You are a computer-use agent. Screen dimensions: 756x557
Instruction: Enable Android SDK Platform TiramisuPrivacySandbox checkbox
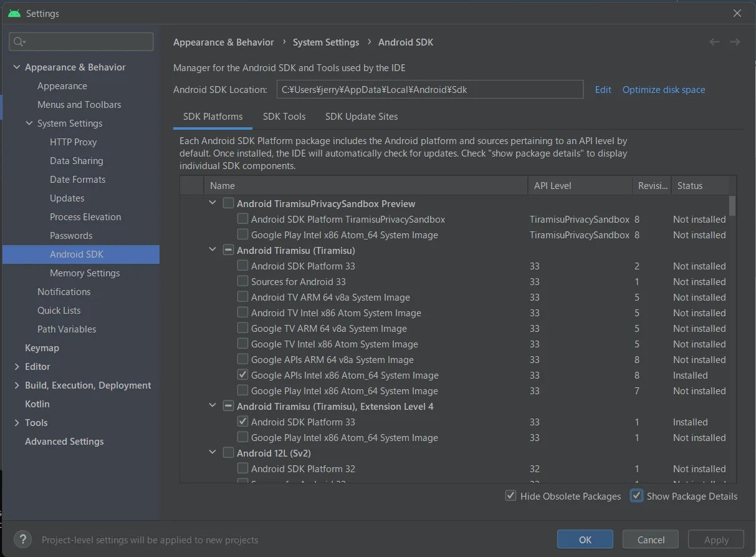[242, 219]
